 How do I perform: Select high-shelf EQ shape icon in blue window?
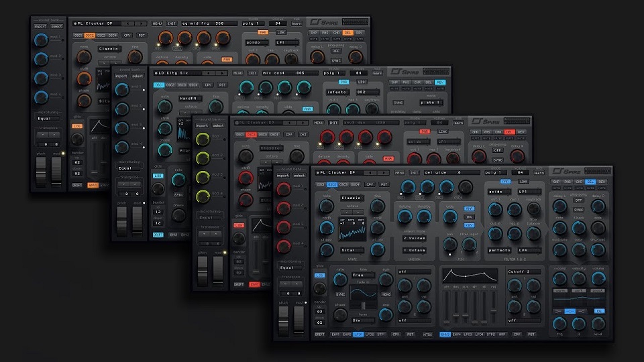click(x=581, y=312)
